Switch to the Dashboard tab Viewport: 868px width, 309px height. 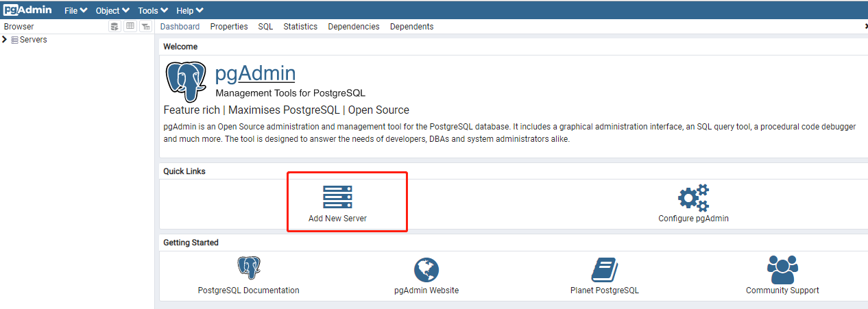(x=180, y=27)
